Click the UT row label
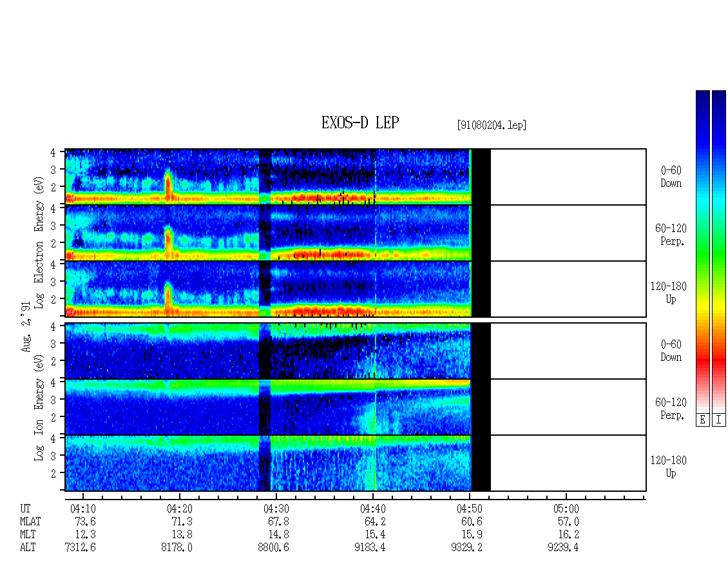This screenshot has width=728, height=564. point(25,509)
